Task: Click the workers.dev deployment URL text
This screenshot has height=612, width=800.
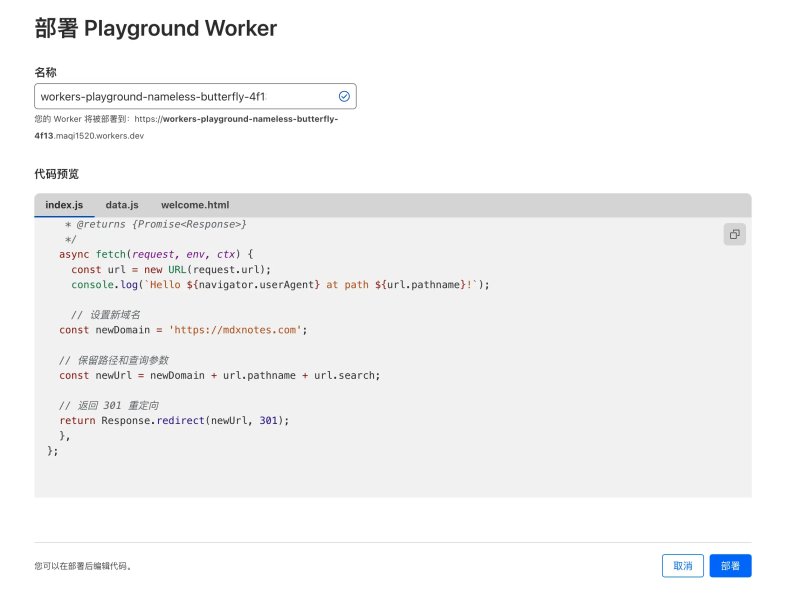Action: tap(186, 127)
